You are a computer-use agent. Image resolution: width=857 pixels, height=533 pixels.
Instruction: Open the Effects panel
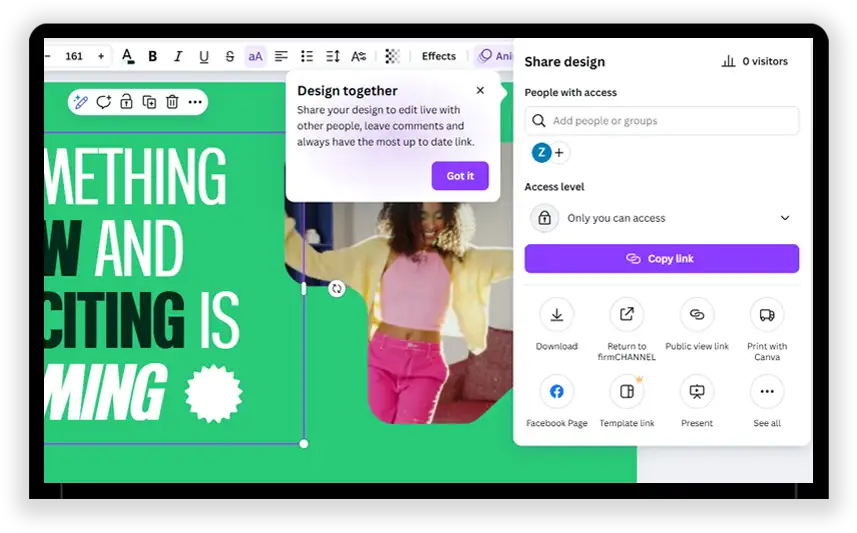438,56
